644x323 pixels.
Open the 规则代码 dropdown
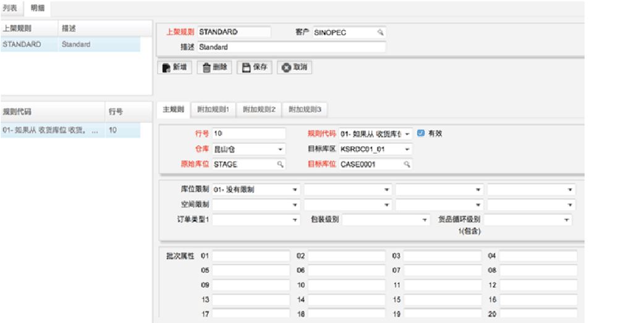click(x=408, y=134)
